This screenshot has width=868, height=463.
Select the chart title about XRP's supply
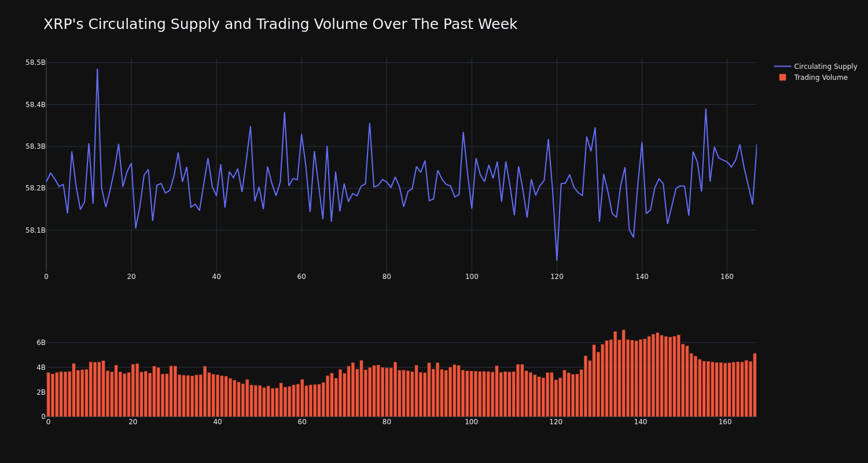tap(280, 24)
